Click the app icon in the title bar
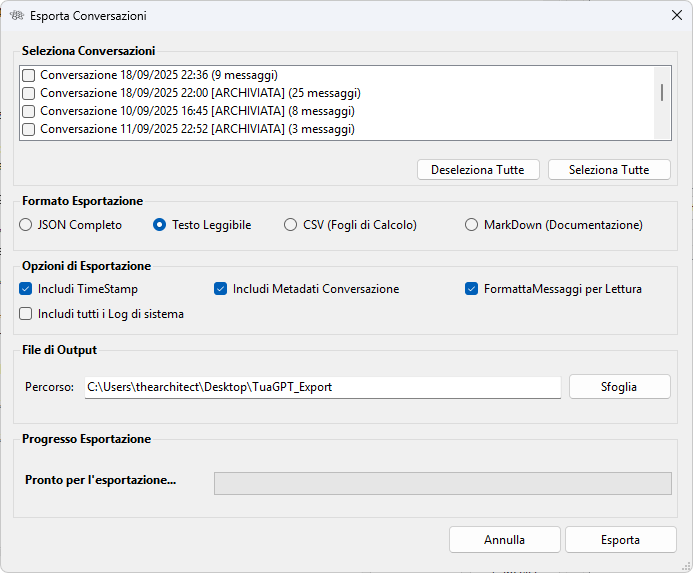This screenshot has height=573, width=693. 17,15
